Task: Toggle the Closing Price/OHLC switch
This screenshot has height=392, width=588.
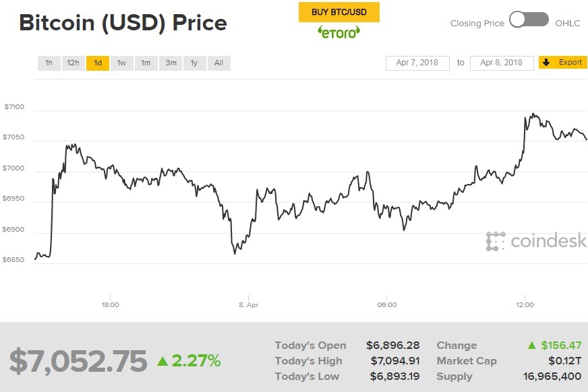Action: coord(528,20)
